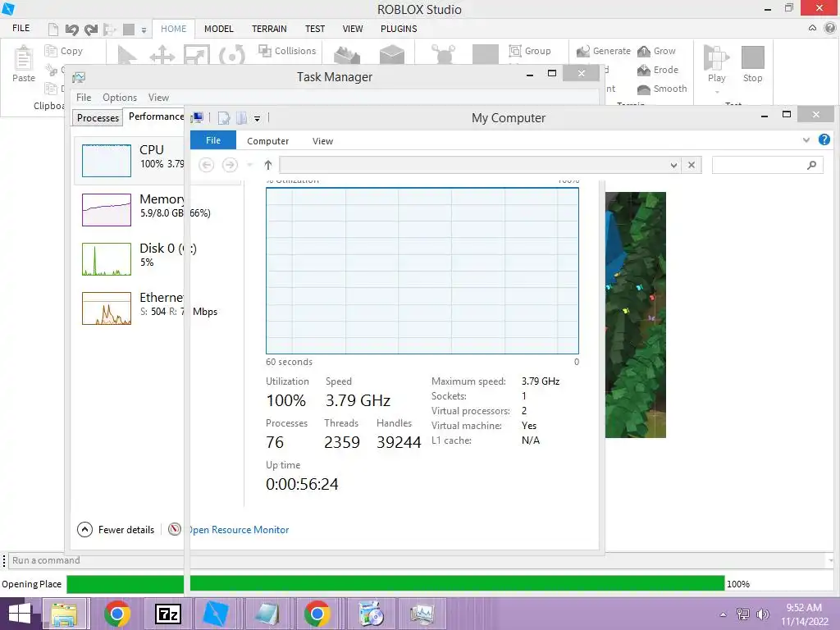
Task: Click the Play test button icon
Action: (716, 58)
